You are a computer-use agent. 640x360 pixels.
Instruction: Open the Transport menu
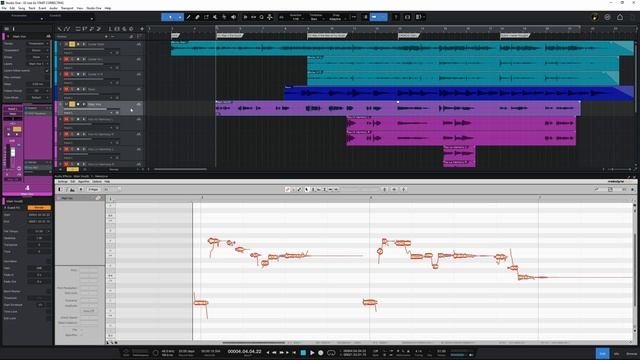pos(67,8)
